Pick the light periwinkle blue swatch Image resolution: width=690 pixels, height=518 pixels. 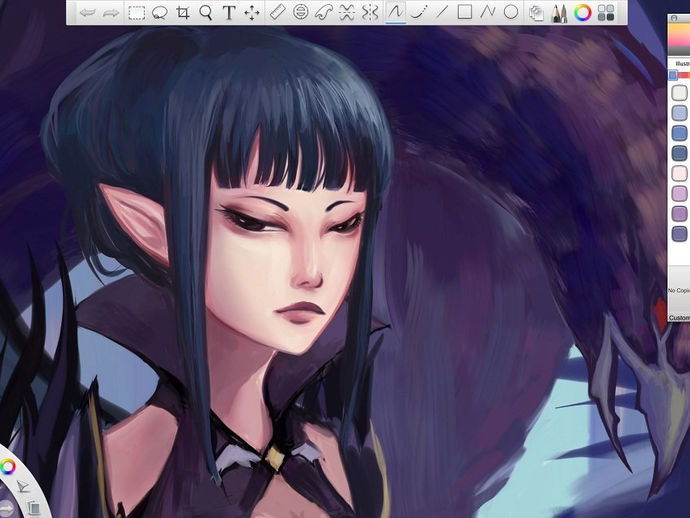[x=679, y=113]
